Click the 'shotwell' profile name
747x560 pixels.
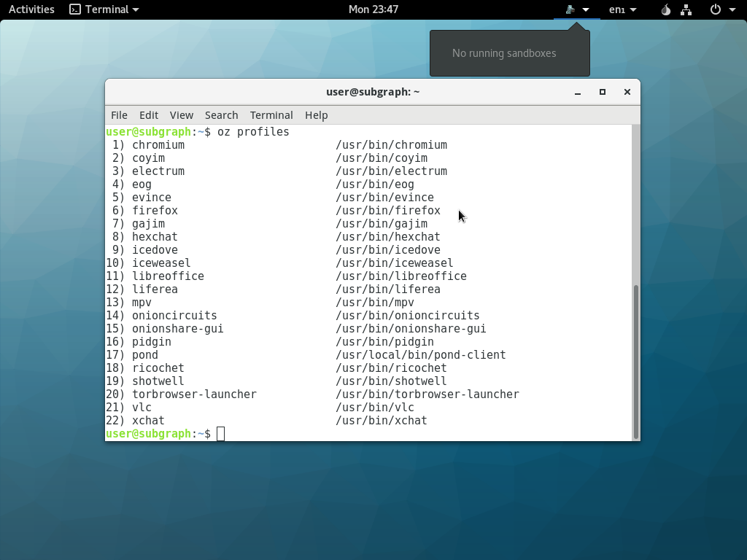click(158, 381)
